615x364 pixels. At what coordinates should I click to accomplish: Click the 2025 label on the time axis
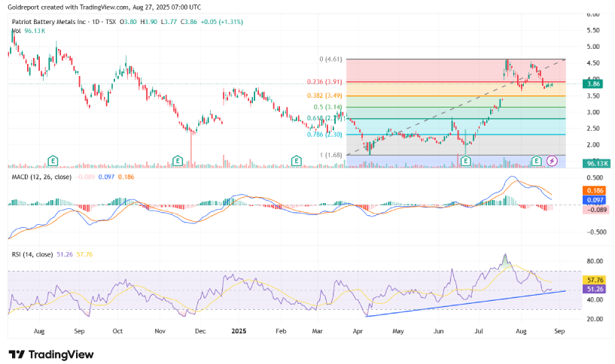point(239,330)
